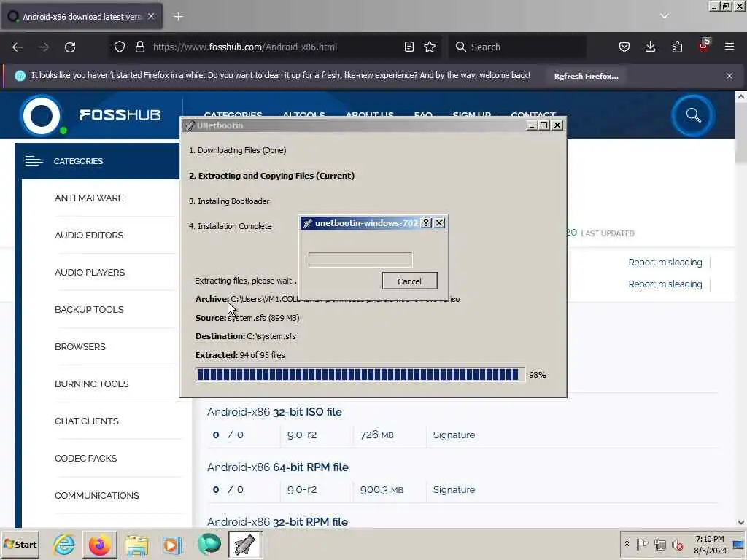Open muted volume icon in system tray
Screen dimensions: 747x560
pos(677,544)
